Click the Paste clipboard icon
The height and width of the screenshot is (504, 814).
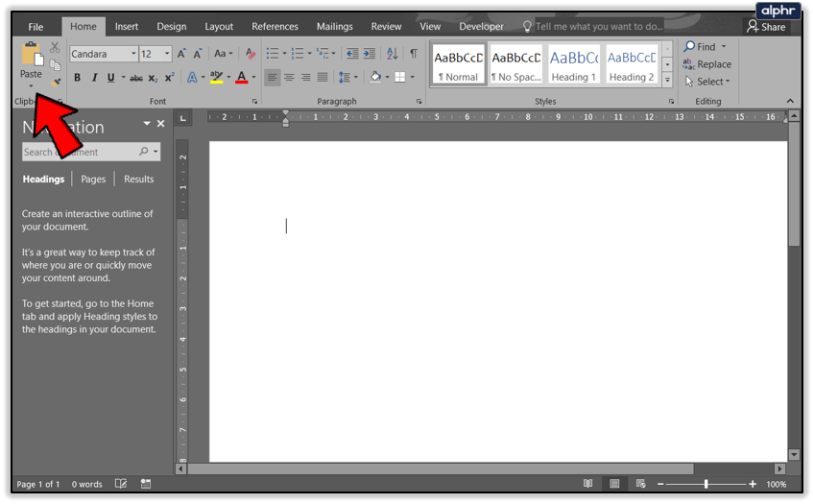[31, 54]
